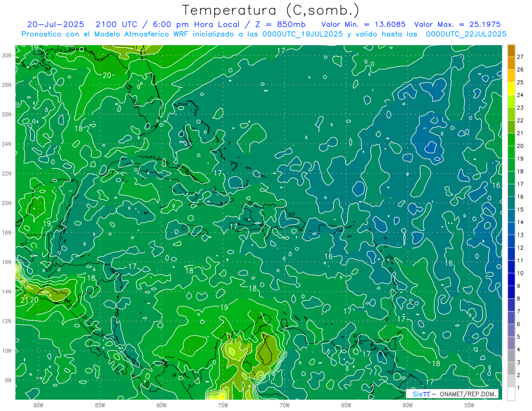Click color scale label 14
532x411 pixels.
[520, 222]
